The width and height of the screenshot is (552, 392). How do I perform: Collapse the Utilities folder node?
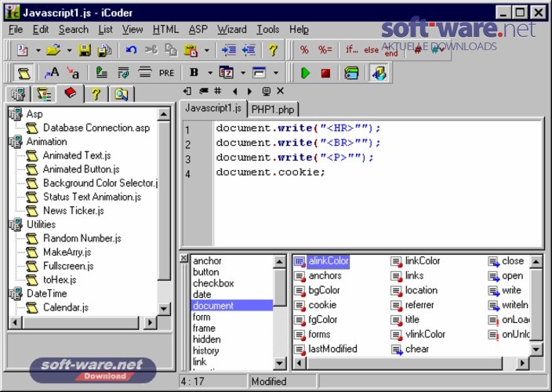click(x=16, y=224)
